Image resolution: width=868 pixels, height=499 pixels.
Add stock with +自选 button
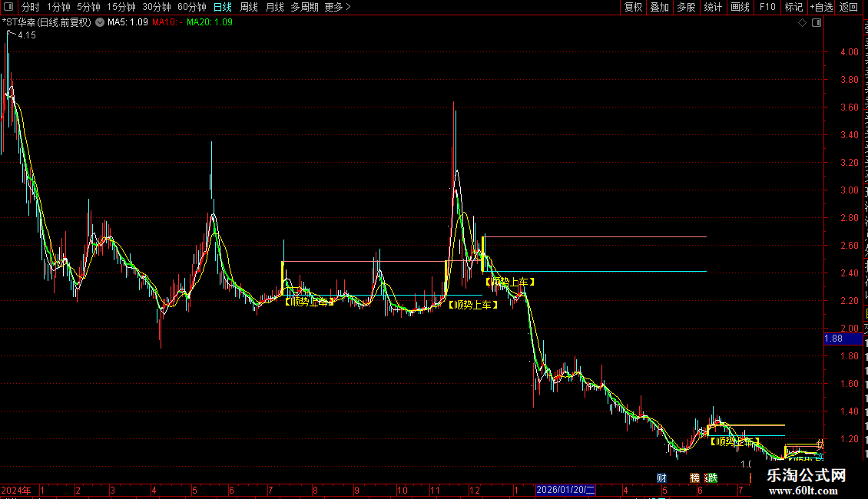(x=821, y=7)
